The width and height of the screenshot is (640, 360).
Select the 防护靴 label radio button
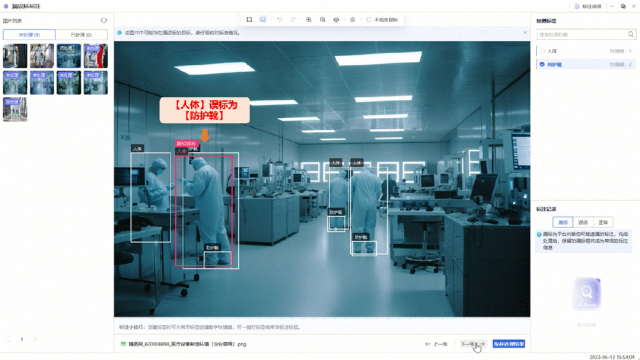[542, 64]
